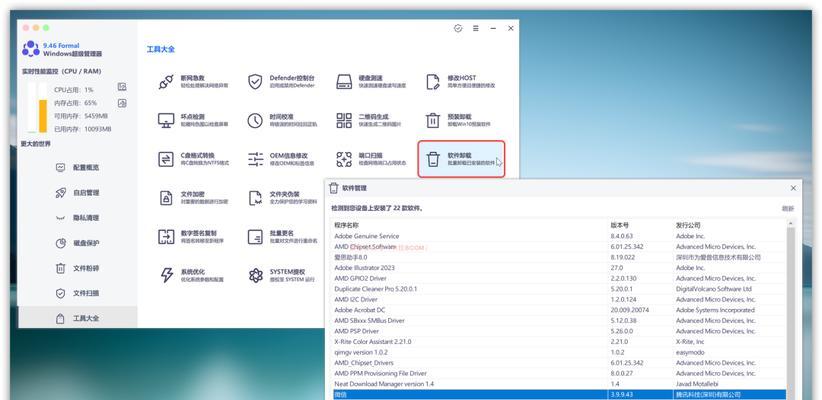
Task: Launch the 端口扫描 port scan tool
Action: 371,159
